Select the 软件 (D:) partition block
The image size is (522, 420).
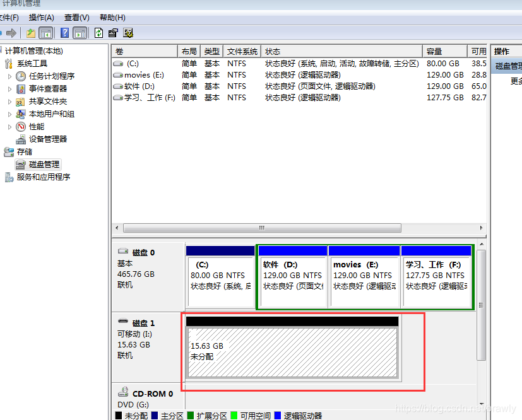[x=293, y=276]
